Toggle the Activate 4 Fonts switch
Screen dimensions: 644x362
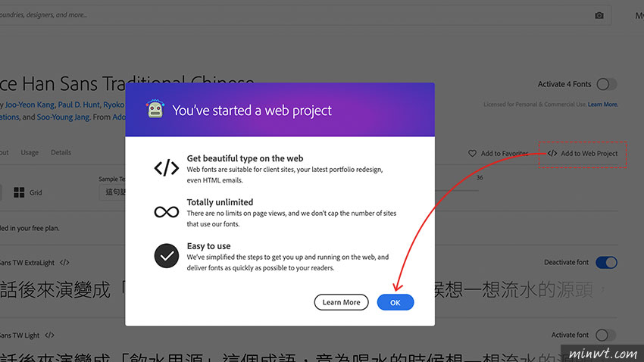606,84
